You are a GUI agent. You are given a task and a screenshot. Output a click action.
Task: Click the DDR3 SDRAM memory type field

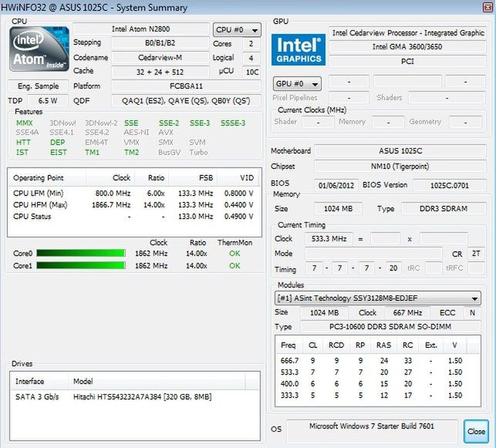tap(444, 209)
